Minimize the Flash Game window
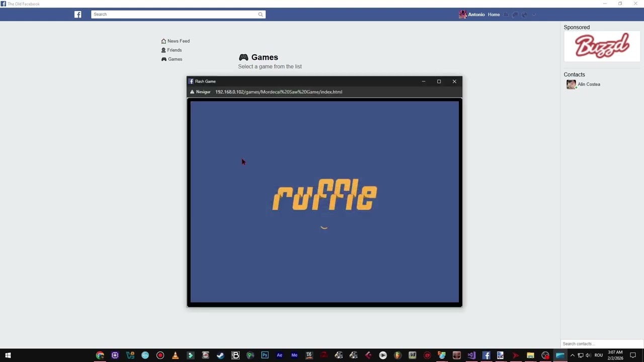Viewport: 644px width, 362px height. (424, 81)
